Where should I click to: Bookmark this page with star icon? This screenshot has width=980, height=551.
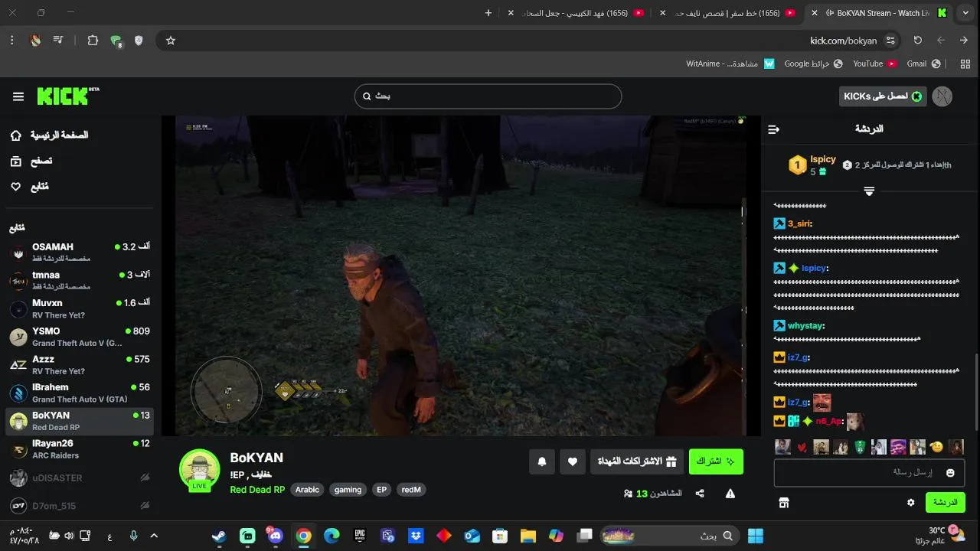pyautogui.click(x=171, y=41)
